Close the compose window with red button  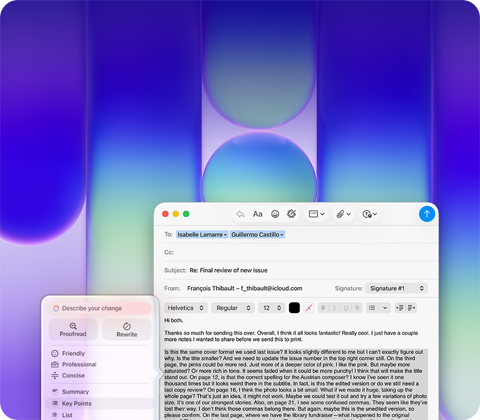(165, 214)
